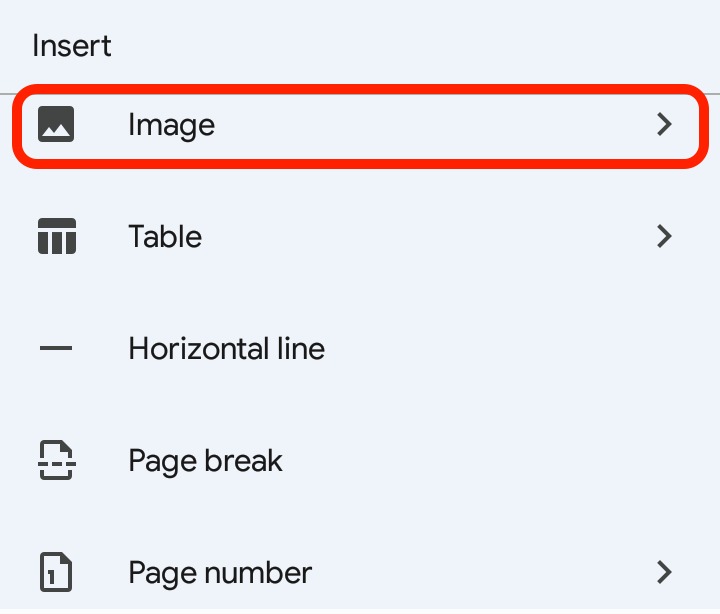This screenshot has height=614, width=720.
Task: Expand the Table submenu chevron
Action: [663, 237]
